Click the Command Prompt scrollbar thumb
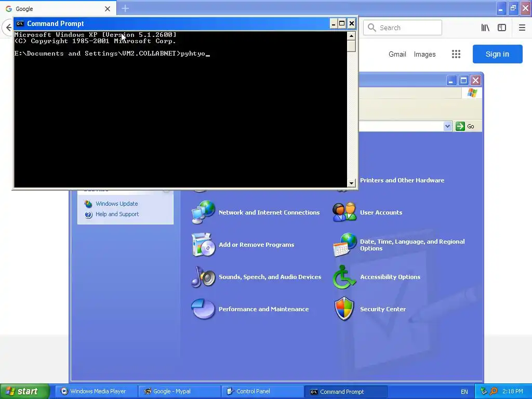The width and height of the screenshot is (532, 399). click(x=352, y=46)
